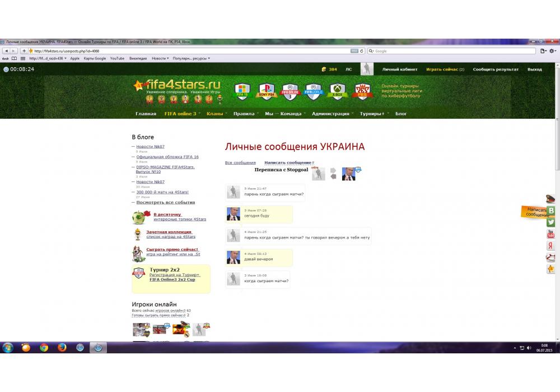The height and width of the screenshot is (392, 560).
Task: Open the YouTube bookmark in bookmarks bar
Action: click(x=117, y=59)
